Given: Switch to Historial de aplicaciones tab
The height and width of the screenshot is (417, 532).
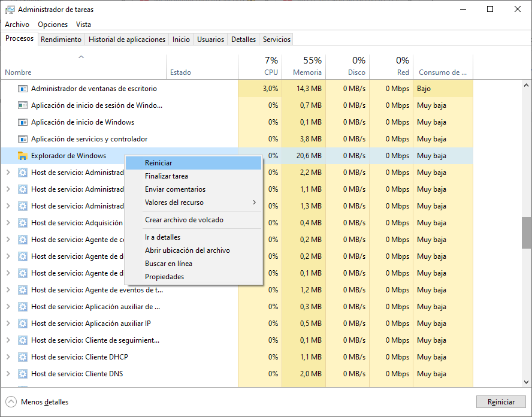Looking at the screenshot, I should coord(127,40).
